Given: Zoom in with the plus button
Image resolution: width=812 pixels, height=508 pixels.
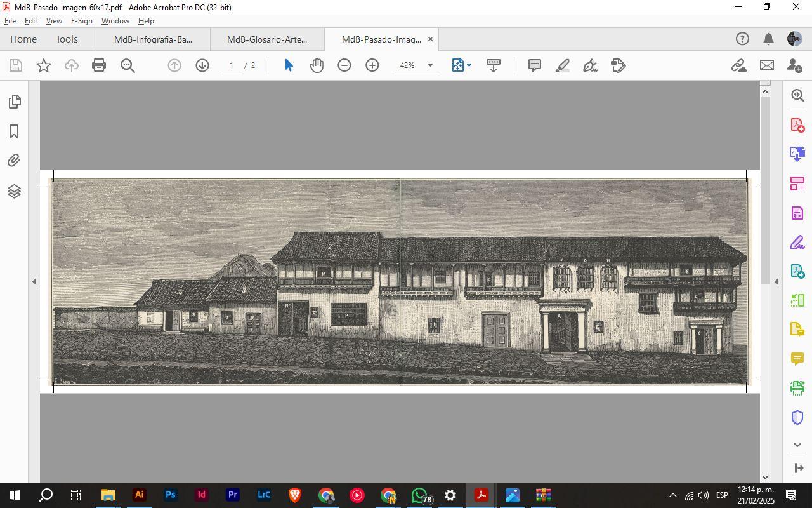Looking at the screenshot, I should click(x=372, y=65).
